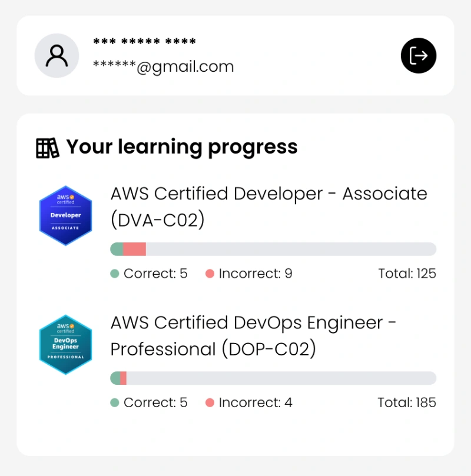This screenshot has height=476, width=471.
Task: Click the user profile avatar icon
Action: tap(57, 56)
